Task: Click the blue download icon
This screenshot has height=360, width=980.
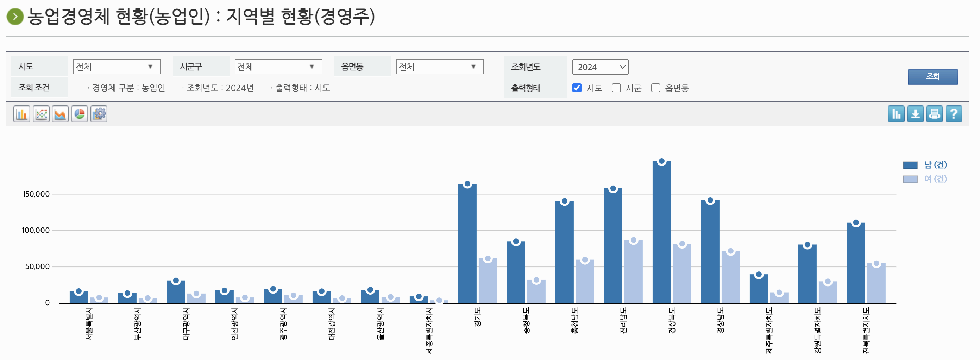Action: coord(915,114)
